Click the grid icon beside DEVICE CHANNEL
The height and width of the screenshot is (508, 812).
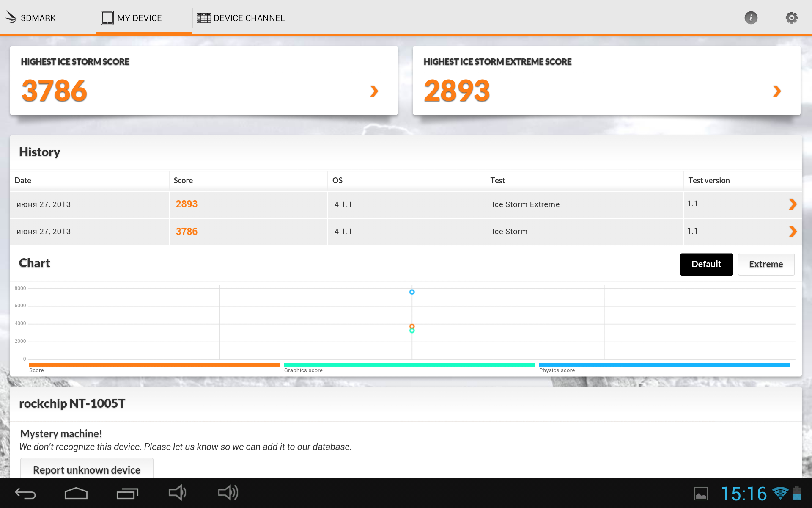203,18
